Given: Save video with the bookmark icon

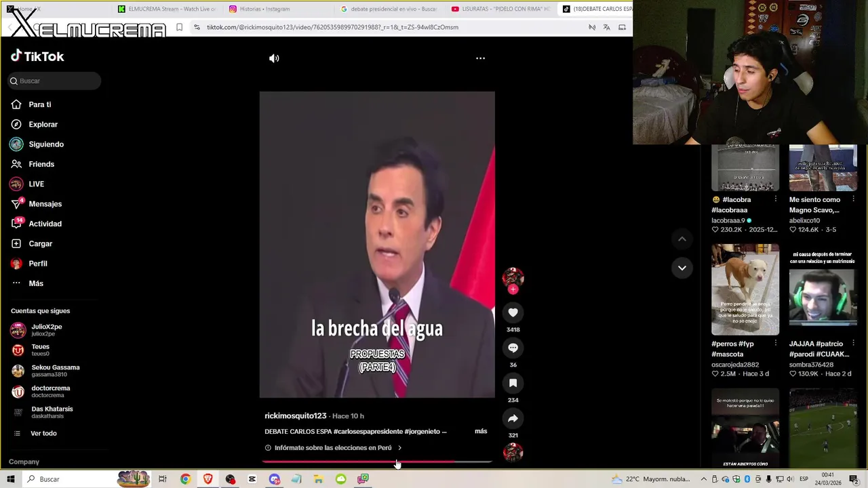Looking at the screenshot, I should 513,383.
